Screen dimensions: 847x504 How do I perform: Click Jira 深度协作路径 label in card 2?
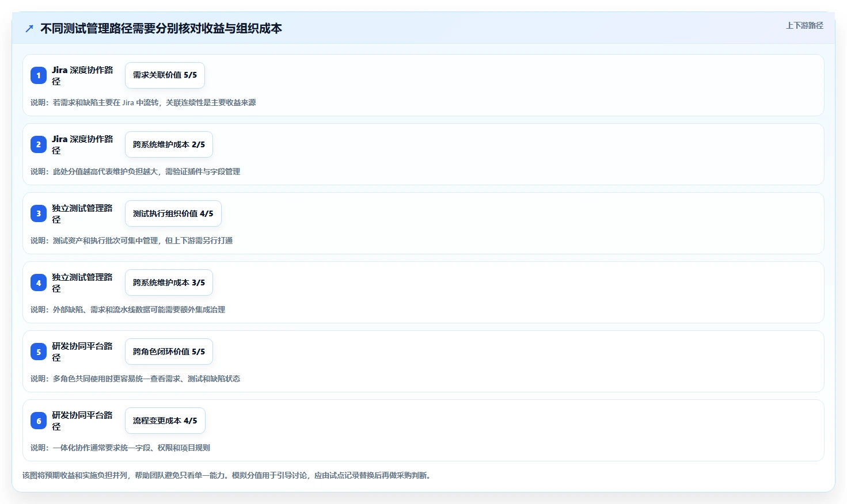coord(82,144)
